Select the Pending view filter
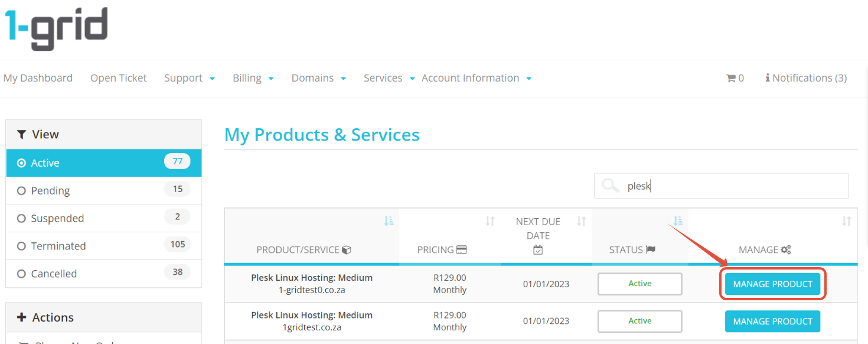Image resolution: width=868 pixels, height=344 pixels. pos(104,190)
